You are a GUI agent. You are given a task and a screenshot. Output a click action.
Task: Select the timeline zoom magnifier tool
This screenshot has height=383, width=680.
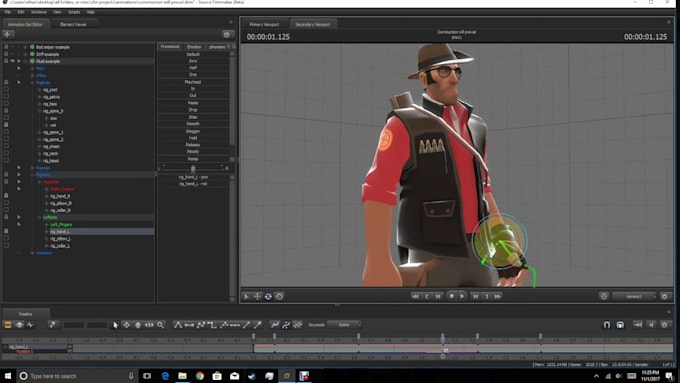tap(160, 324)
